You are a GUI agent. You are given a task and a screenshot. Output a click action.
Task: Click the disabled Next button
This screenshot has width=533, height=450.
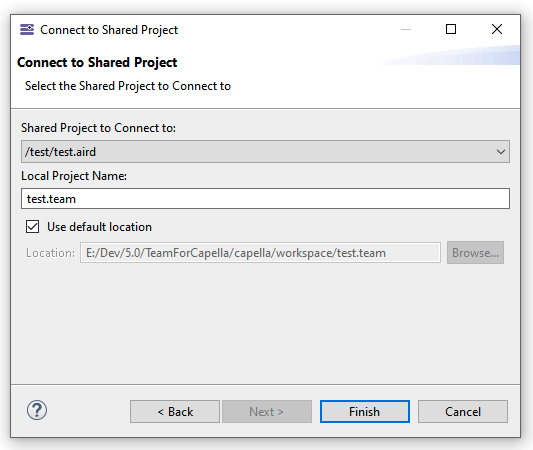(267, 412)
